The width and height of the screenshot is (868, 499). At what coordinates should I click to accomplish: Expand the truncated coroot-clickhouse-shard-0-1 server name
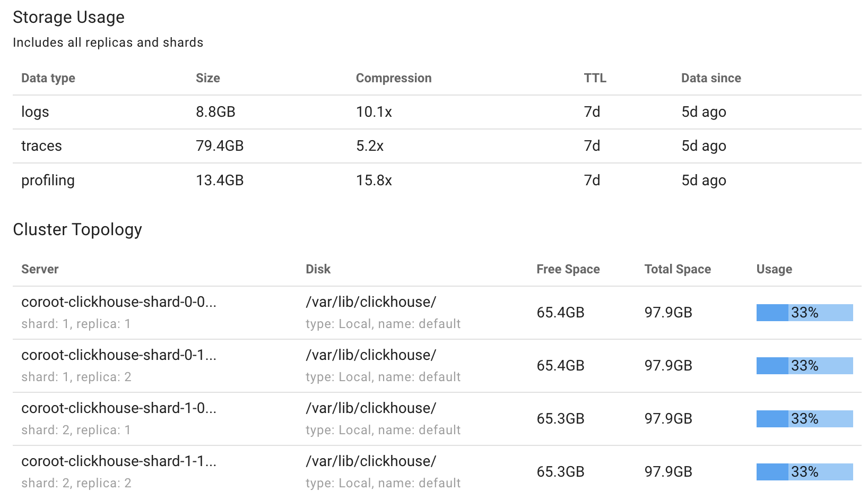tap(119, 355)
